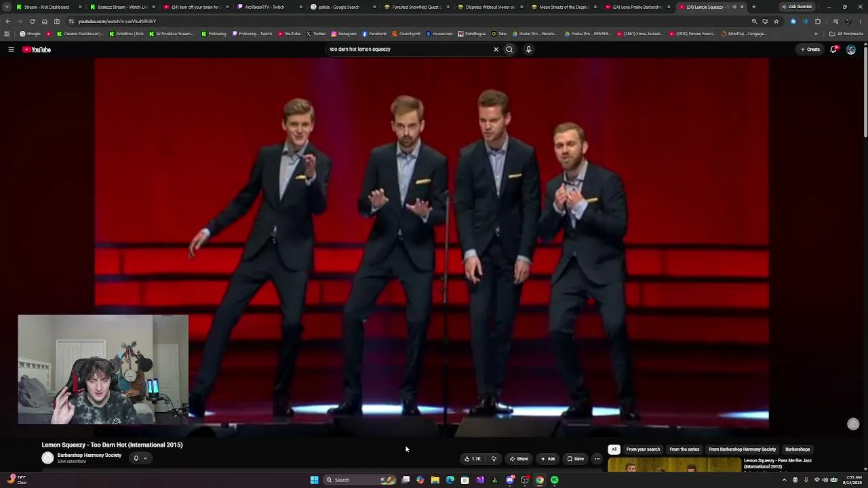
Task: Open the browser home page
Action: click(45, 21)
